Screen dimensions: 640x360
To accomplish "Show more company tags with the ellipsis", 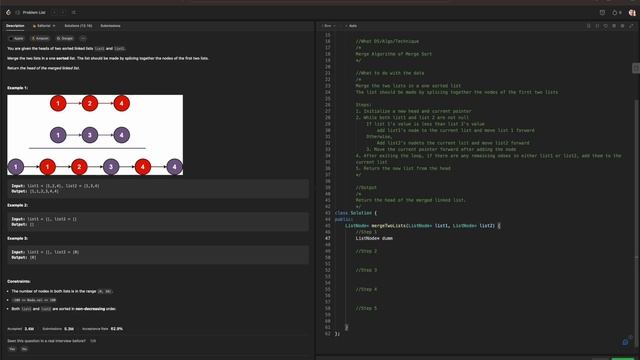I will pos(83,38).
